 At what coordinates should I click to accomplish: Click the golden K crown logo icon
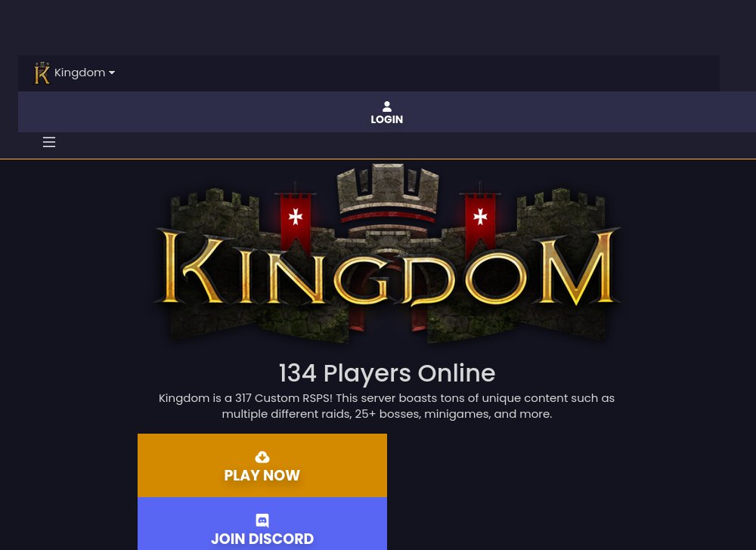click(x=42, y=73)
